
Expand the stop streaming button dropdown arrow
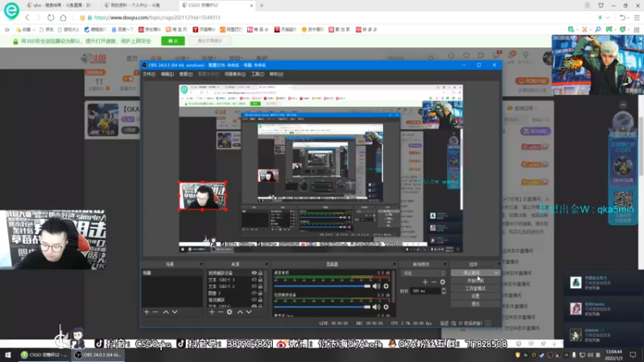coord(496,273)
